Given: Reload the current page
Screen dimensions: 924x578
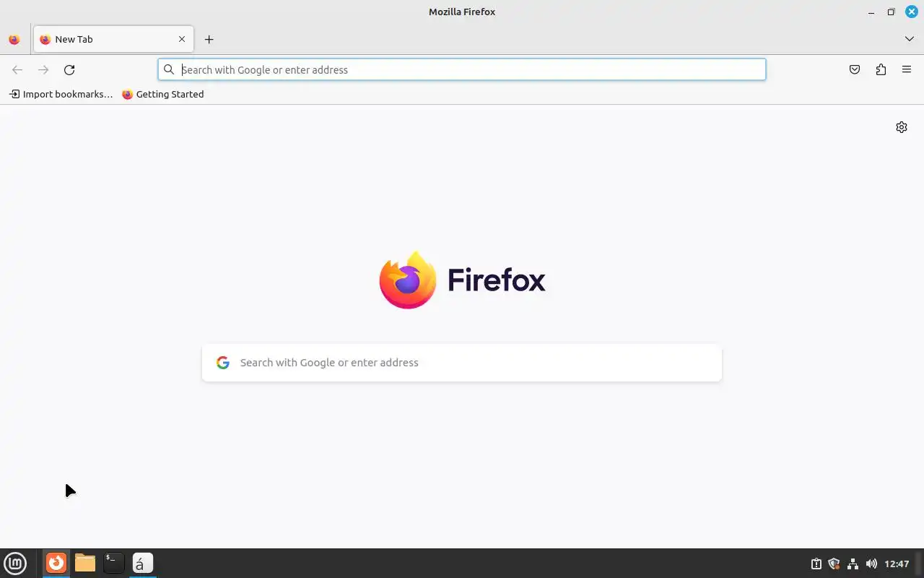Looking at the screenshot, I should tap(69, 70).
